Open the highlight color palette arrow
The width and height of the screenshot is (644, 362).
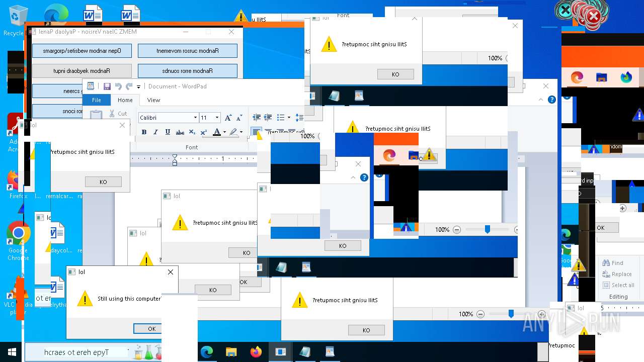(241, 132)
